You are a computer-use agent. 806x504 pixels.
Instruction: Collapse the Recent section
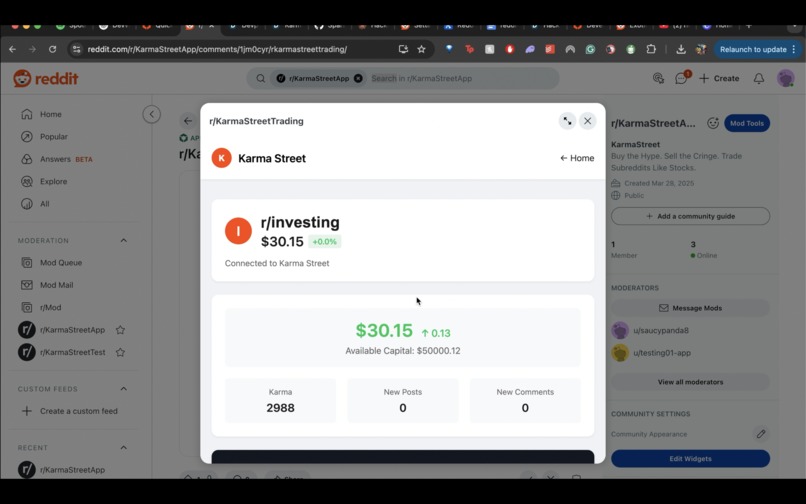click(123, 447)
